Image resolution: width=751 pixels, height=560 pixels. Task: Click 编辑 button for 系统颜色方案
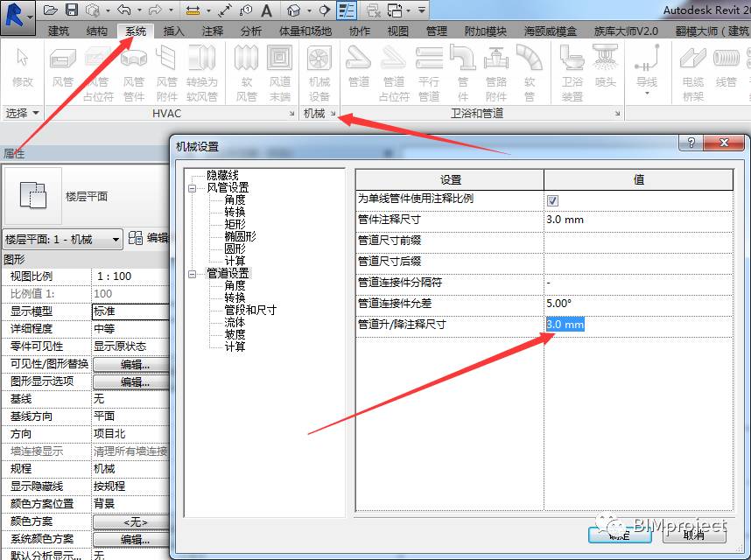click(x=131, y=539)
